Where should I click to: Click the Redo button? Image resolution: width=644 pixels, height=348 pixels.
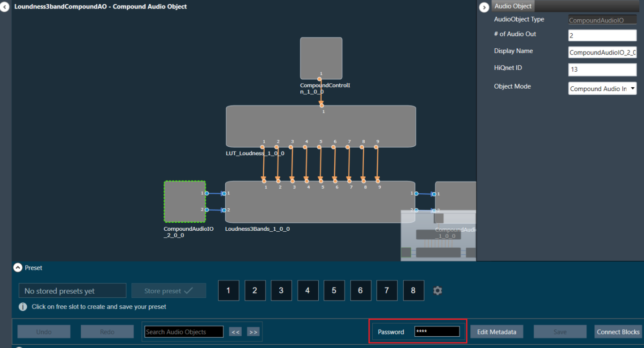point(107,332)
